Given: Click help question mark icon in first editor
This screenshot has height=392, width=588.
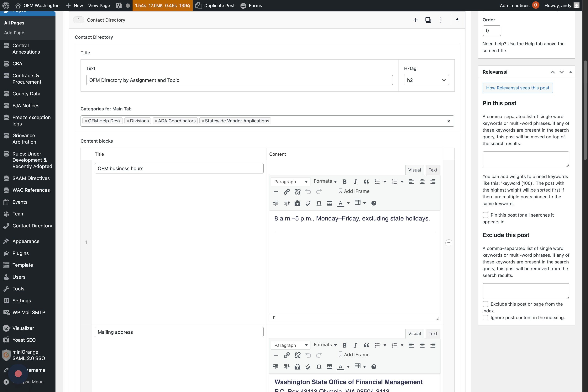Looking at the screenshot, I should (x=374, y=203).
